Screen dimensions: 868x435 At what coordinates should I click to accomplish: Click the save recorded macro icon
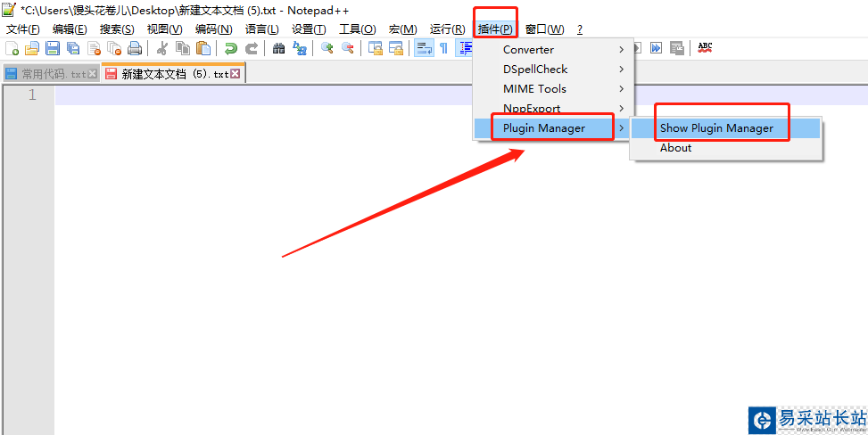(676, 48)
